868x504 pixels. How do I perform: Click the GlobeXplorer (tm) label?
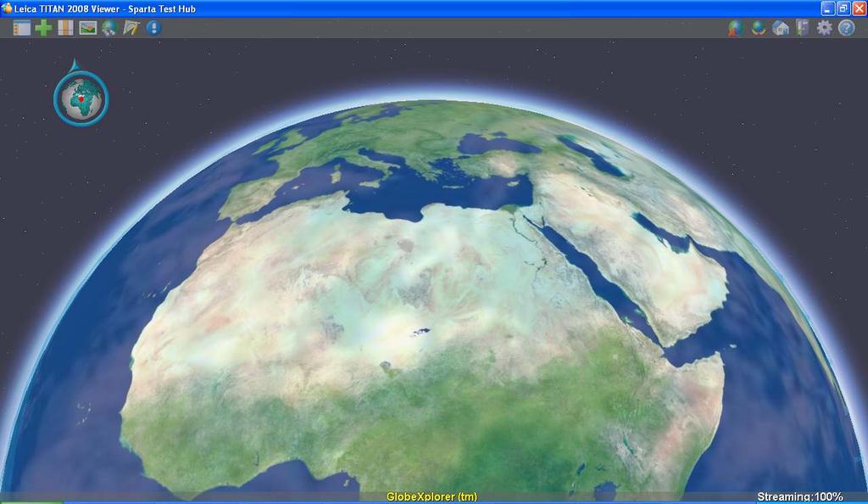tap(431, 497)
